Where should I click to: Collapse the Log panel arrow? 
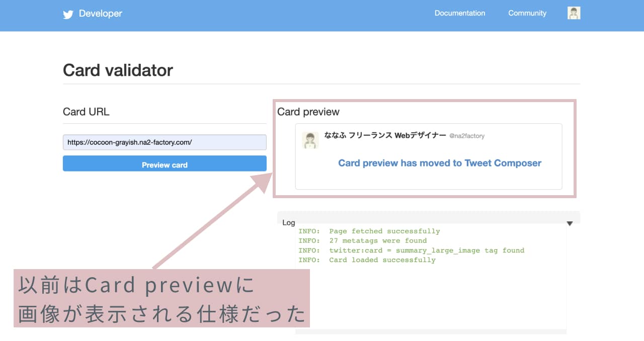click(x=570, y=223)
